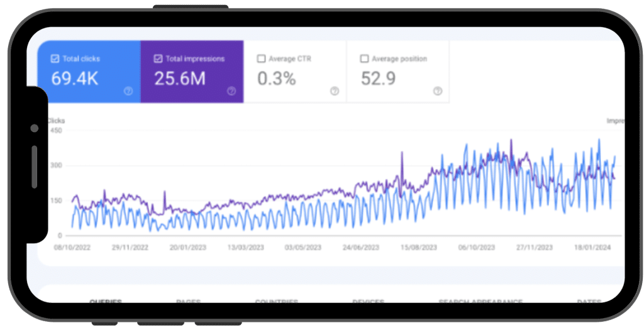Uncheck the Total clicks checkbox
Screen dimensions: 644x330
coord(55,59)
